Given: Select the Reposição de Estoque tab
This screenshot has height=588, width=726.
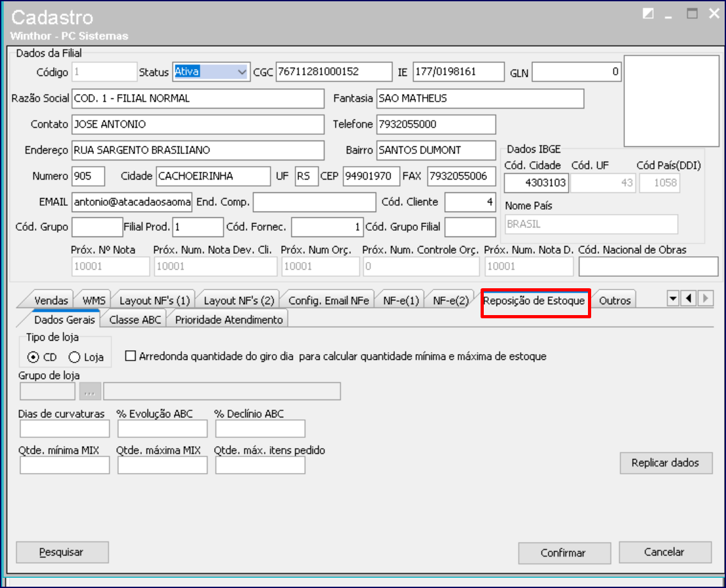Looking at the screenshot, I should [534, 301].
